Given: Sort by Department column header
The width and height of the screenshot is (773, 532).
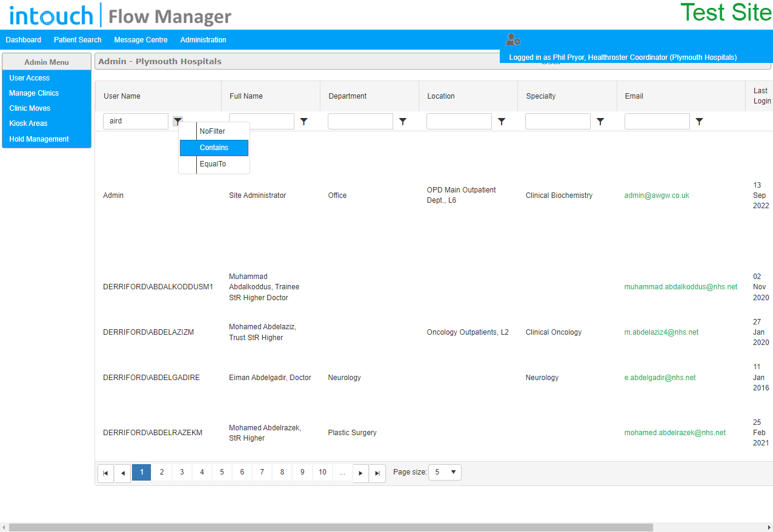Looking at the screenshot, I should [348, 96].
